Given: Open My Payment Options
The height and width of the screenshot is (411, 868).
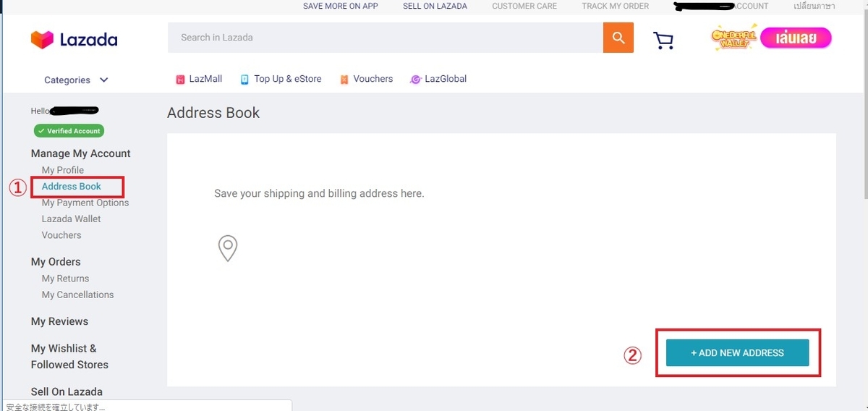Looking at the screenshot, I should click(85, 203).
